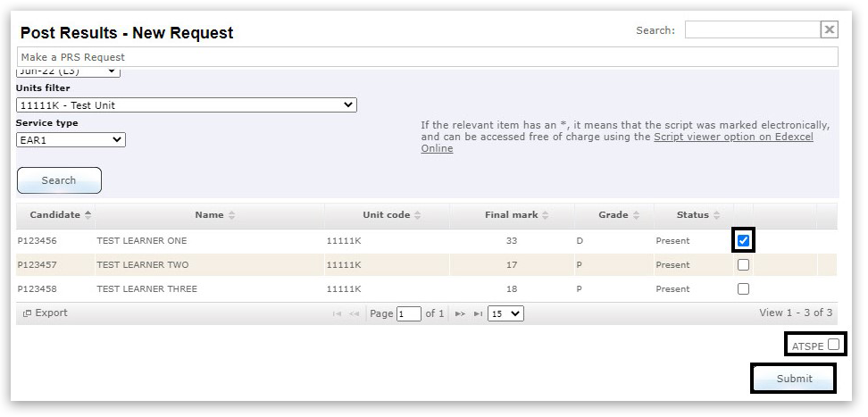Sort by Final mark column sort arrows
This screenshot has width=868, height=417.
pos(545,215)
